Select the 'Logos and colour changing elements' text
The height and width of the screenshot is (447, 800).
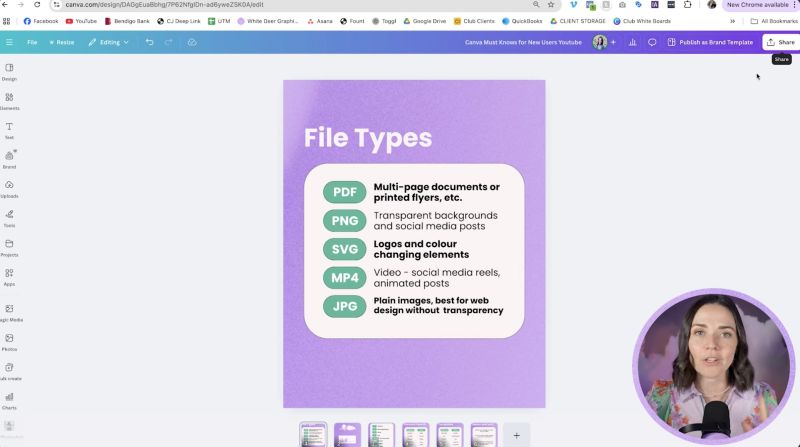(421, 250)
